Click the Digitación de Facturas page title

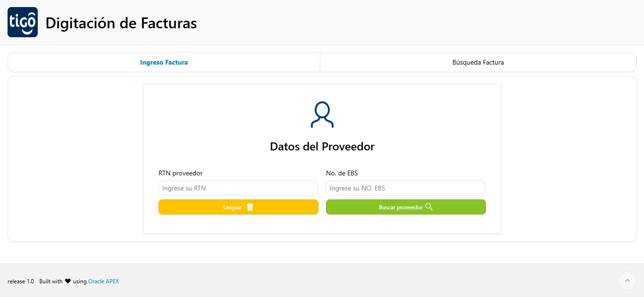click(x=121, y=23)
